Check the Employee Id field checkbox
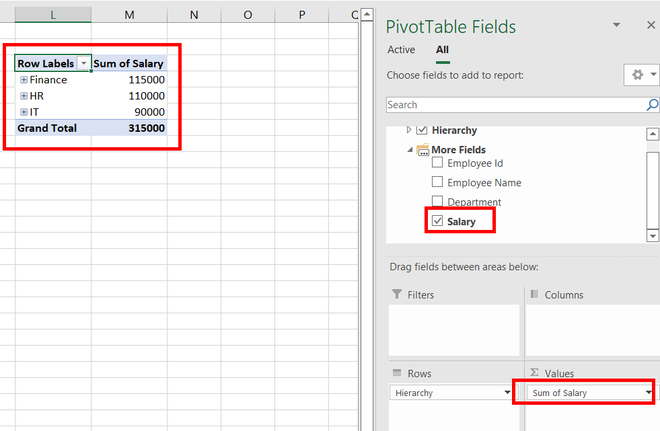The height and width of the screenshot is (431, 660). point(437,162)
